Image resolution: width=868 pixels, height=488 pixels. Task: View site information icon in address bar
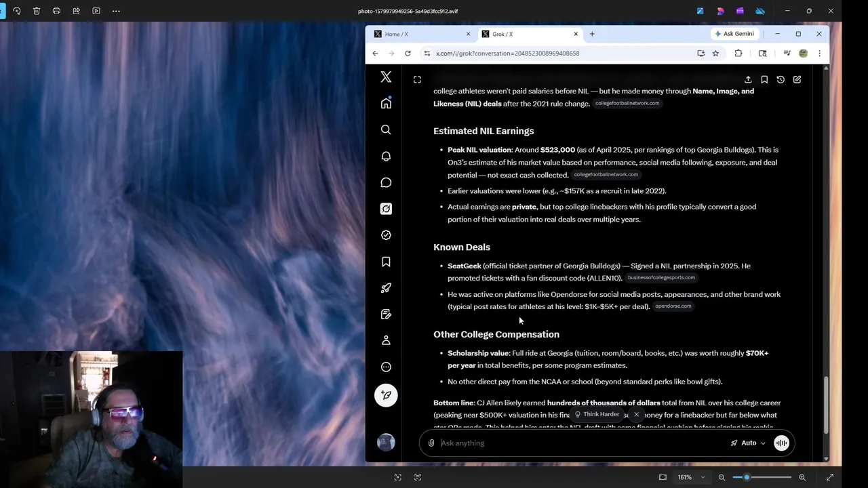pos(427,54)
